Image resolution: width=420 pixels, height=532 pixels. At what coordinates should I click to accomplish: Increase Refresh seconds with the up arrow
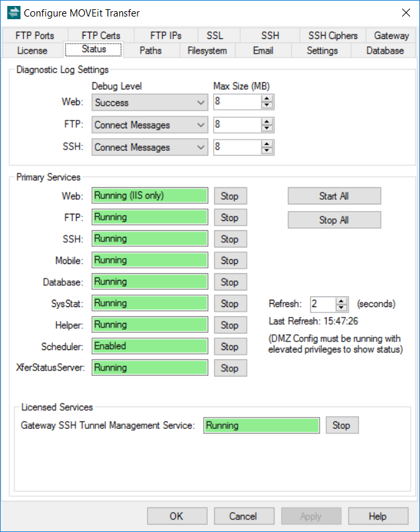(342, 301)
